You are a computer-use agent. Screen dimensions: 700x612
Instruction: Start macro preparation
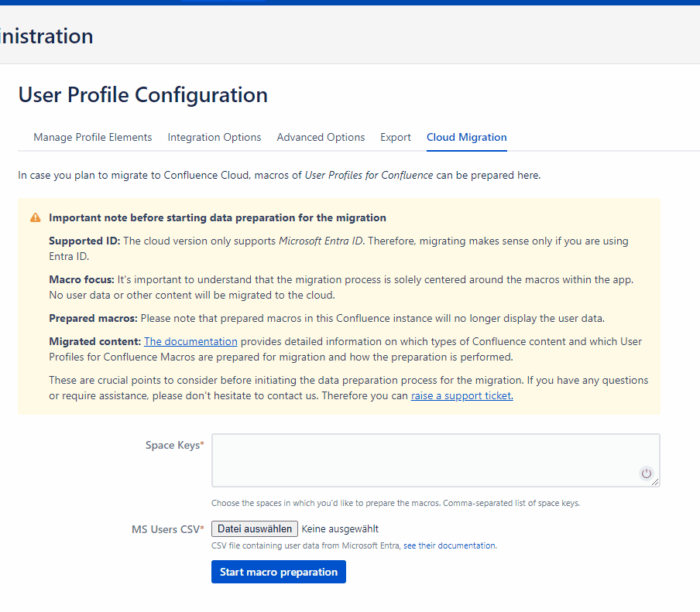[279, 572]
